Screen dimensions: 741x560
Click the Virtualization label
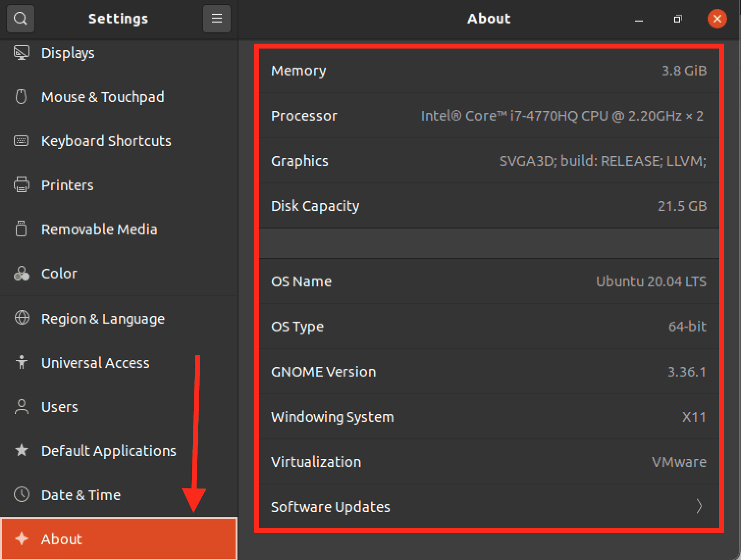coord(316,461)
